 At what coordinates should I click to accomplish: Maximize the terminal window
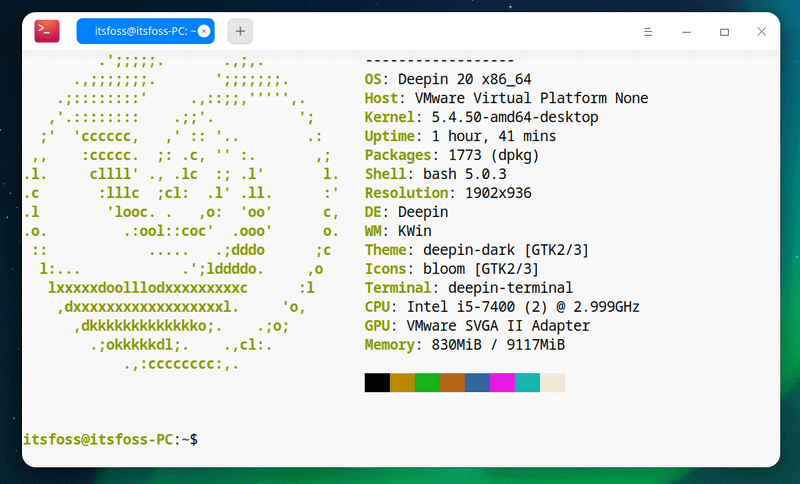(x=724, y=32)
